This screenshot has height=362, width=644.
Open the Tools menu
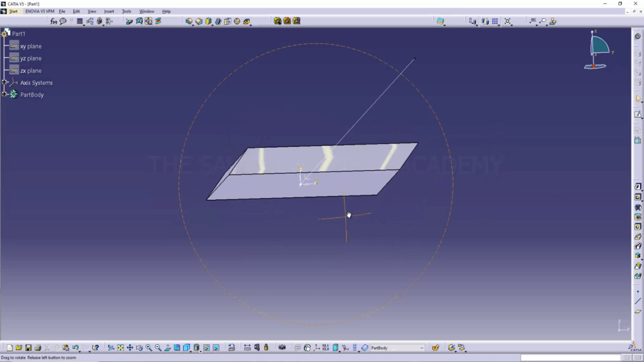coord(126,11)
